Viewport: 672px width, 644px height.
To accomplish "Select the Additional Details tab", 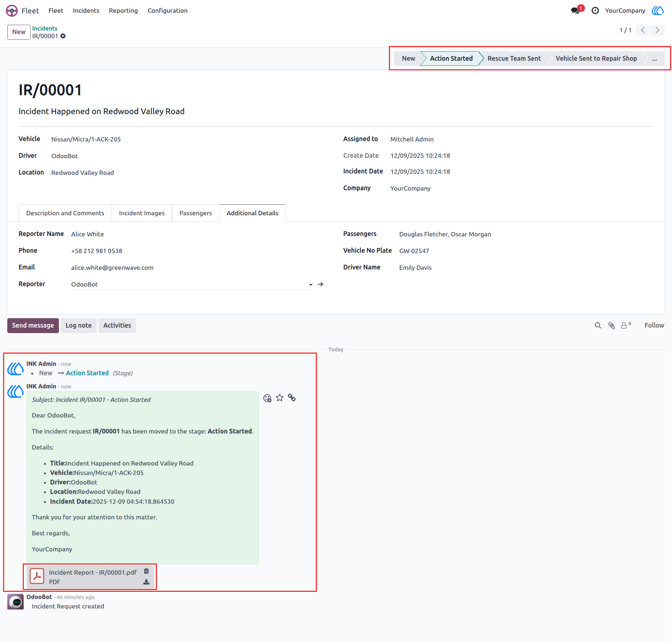I will pyautogui.click(x=252, y=213).
